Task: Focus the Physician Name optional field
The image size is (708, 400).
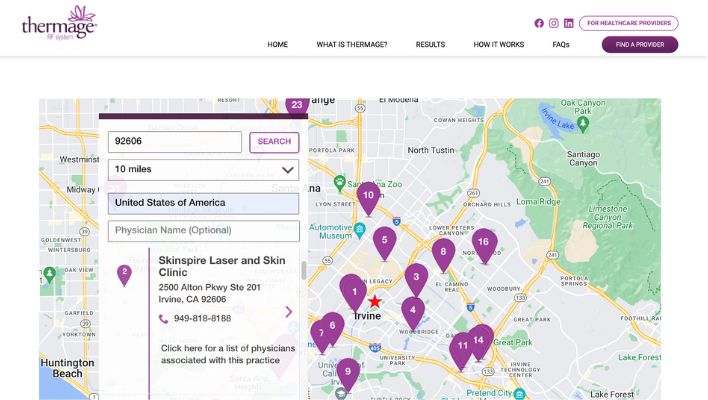Action: (x=203, y=231)
